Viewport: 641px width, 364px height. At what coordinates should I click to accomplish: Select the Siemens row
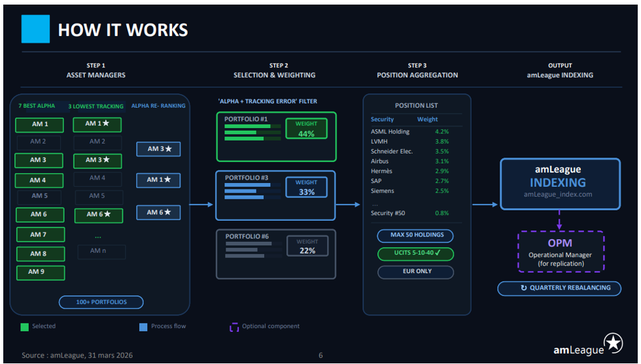pyautogui.click(x=409, y=191)
